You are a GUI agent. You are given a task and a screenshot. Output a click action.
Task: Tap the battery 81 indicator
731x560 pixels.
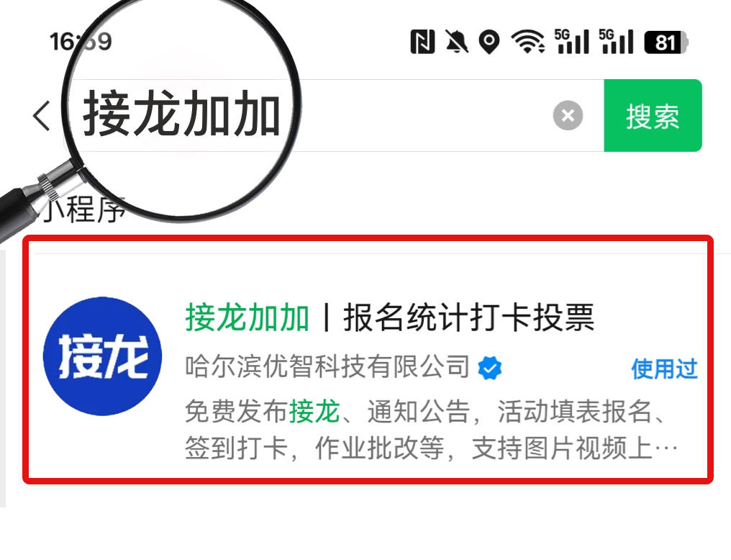(666, 42)
